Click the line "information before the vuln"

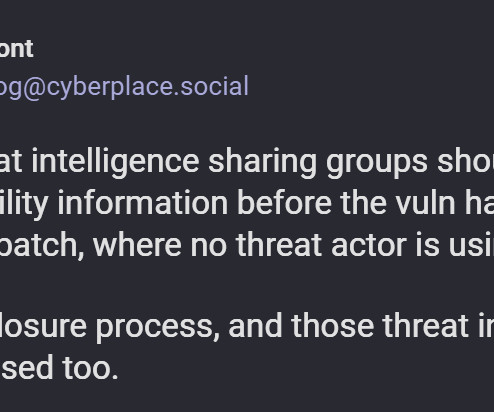pos(247,204)
